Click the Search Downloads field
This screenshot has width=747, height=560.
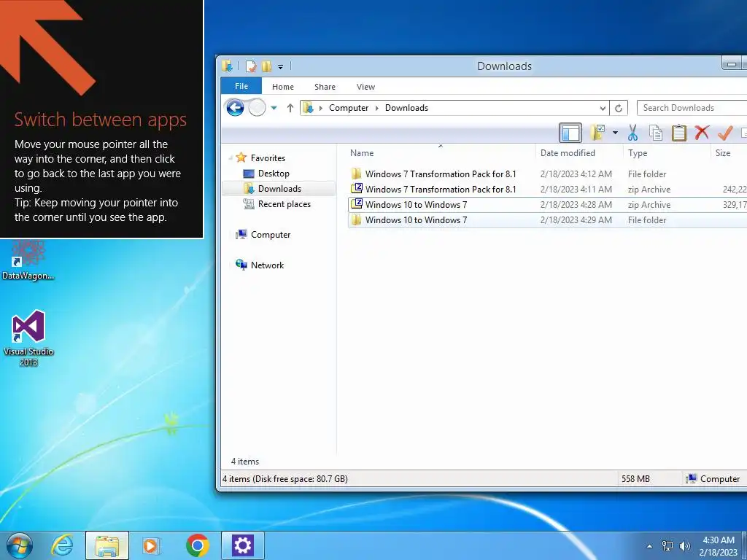pos(692,108)
